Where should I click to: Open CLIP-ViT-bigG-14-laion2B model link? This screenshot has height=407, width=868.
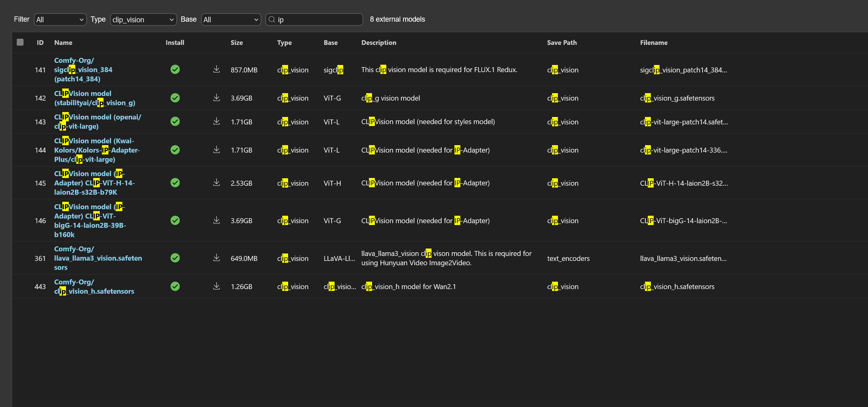[90, 220]
